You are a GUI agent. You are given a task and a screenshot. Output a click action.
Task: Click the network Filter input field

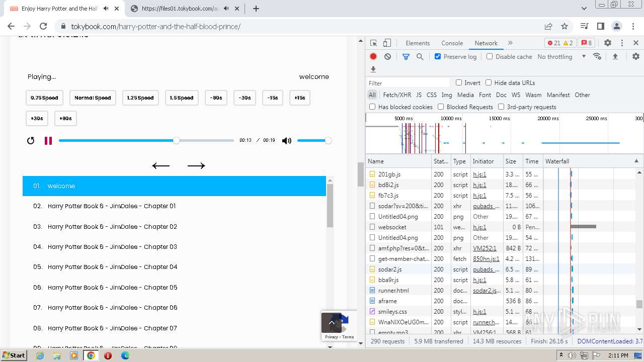(408, 83)
